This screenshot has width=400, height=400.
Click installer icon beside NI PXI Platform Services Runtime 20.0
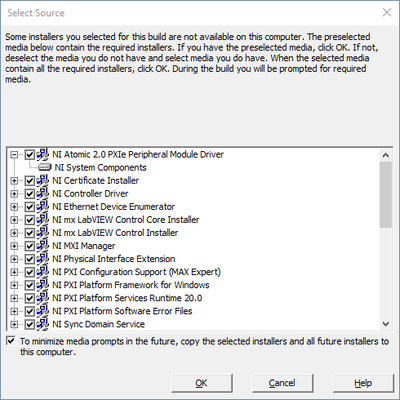click(43, 298)
